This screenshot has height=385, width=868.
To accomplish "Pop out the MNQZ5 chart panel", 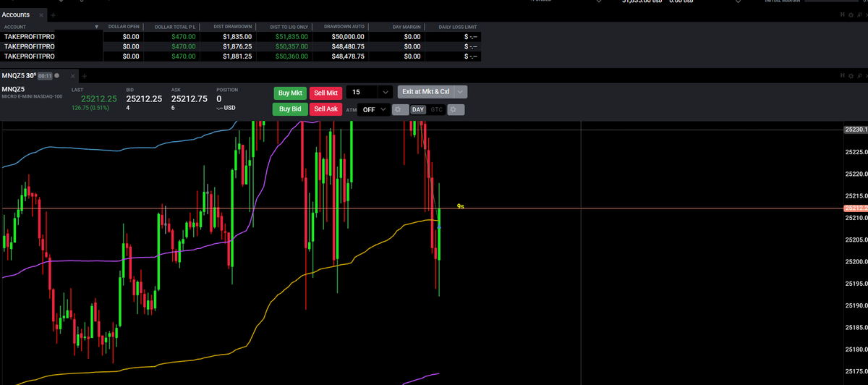I will click(x=859, y=75).
